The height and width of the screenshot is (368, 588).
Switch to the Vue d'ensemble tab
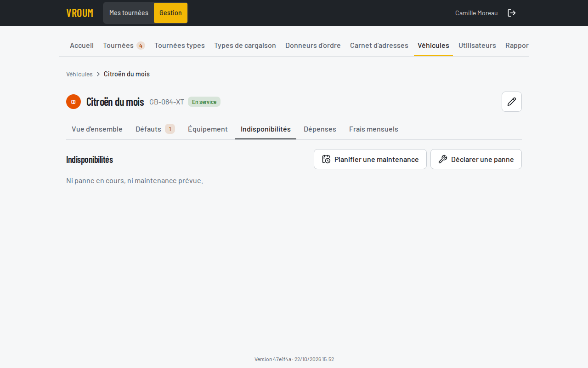point(97,129)
